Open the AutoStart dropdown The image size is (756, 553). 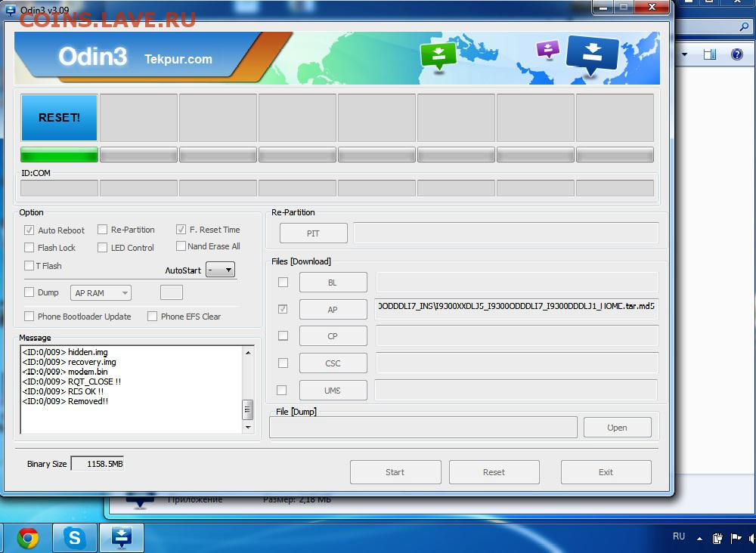[220, 270]
